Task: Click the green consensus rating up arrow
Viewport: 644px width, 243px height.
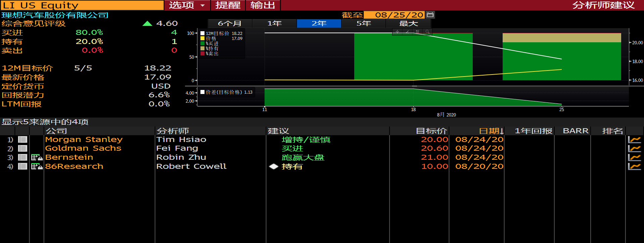Action: coord(147,23)
